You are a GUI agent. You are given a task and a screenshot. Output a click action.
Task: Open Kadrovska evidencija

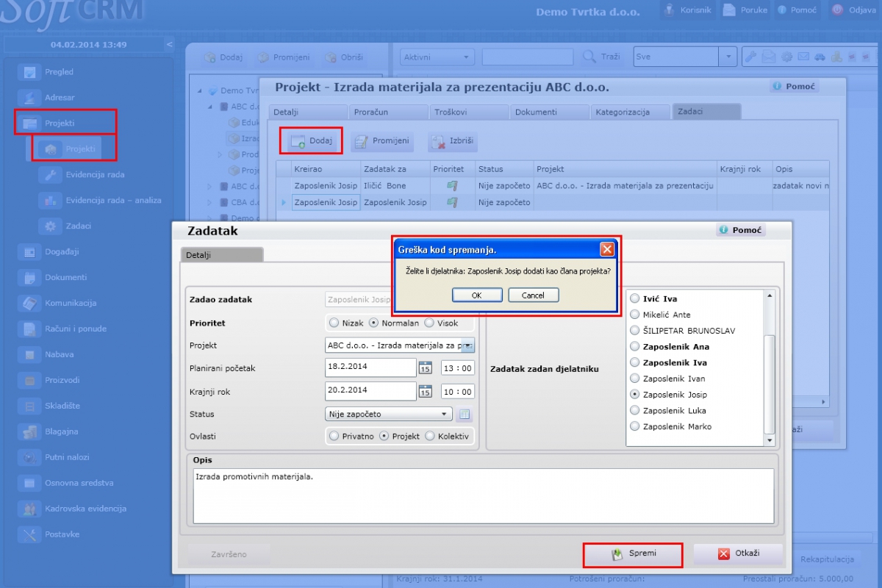73,509
